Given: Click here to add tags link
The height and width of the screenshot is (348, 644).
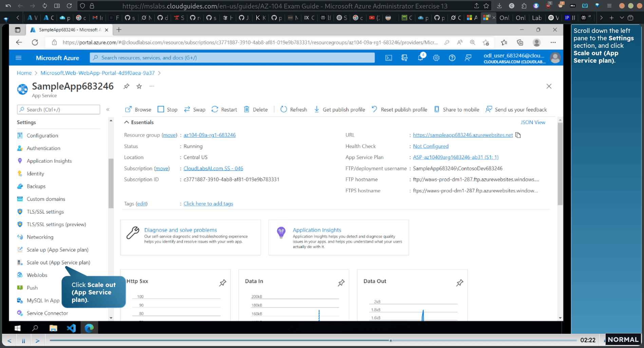Looking at the screenshot, I should pyautogui.click(x=208, y=204).
